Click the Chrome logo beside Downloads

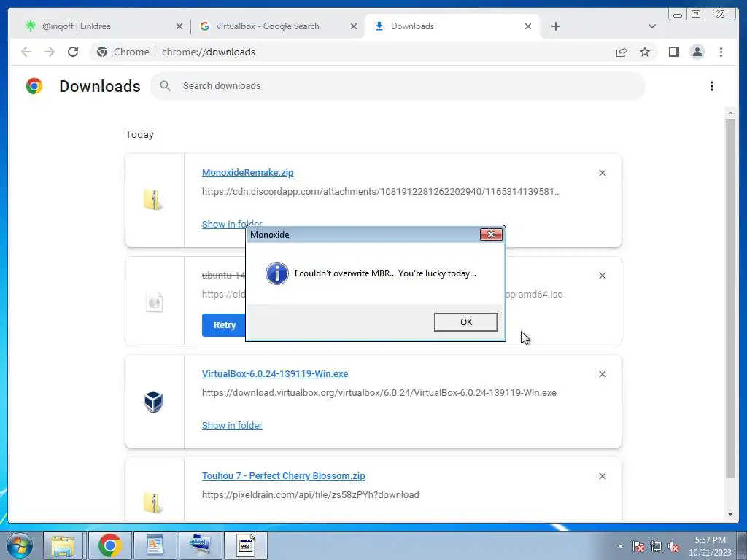tap(34, 86)
